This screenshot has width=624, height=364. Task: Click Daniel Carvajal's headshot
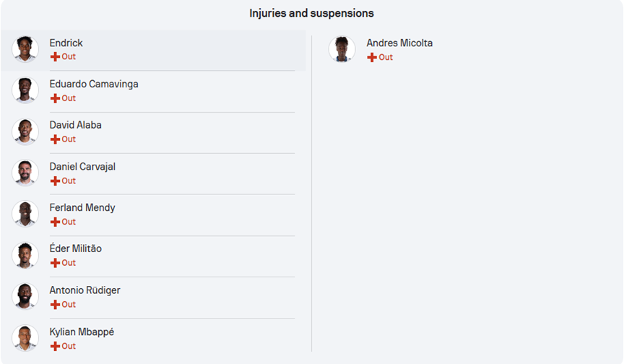(x=25, y=173)
